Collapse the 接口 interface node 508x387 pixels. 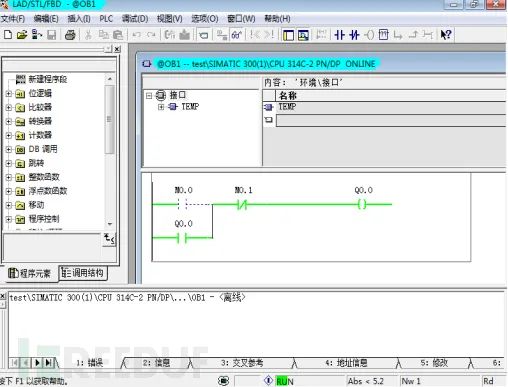click(149, 96)
